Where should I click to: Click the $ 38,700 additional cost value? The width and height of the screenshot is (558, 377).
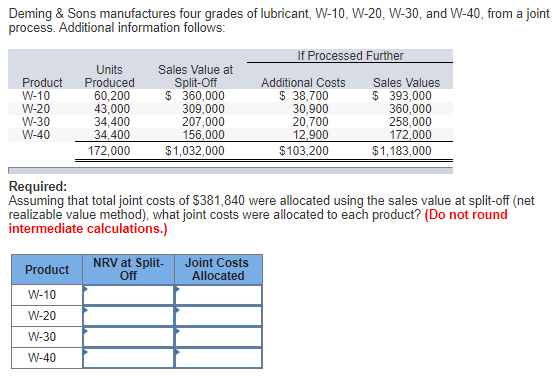[304, 96]
